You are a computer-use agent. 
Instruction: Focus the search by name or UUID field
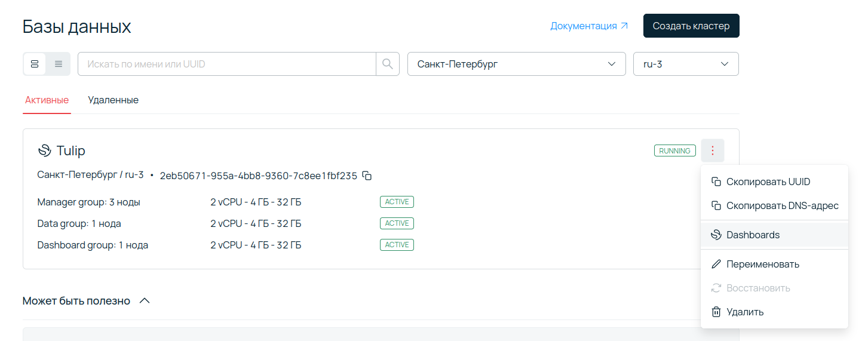(x=227, y=64)
